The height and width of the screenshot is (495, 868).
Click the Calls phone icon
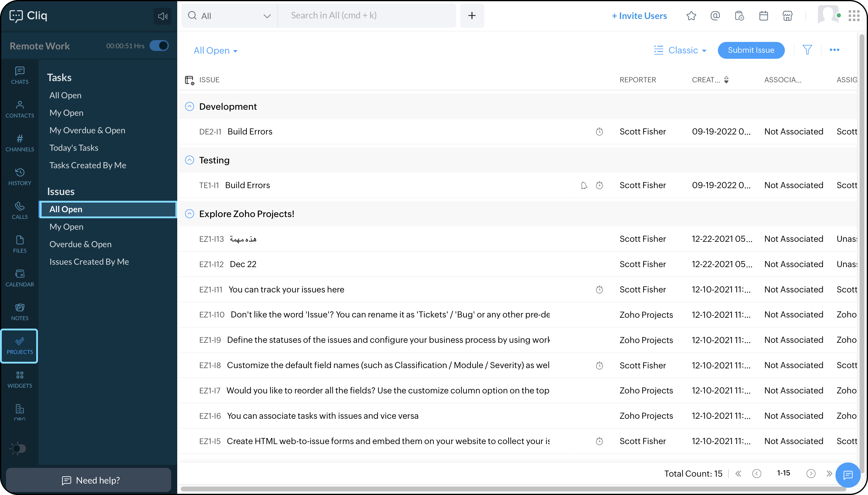[x=20, y=207]
